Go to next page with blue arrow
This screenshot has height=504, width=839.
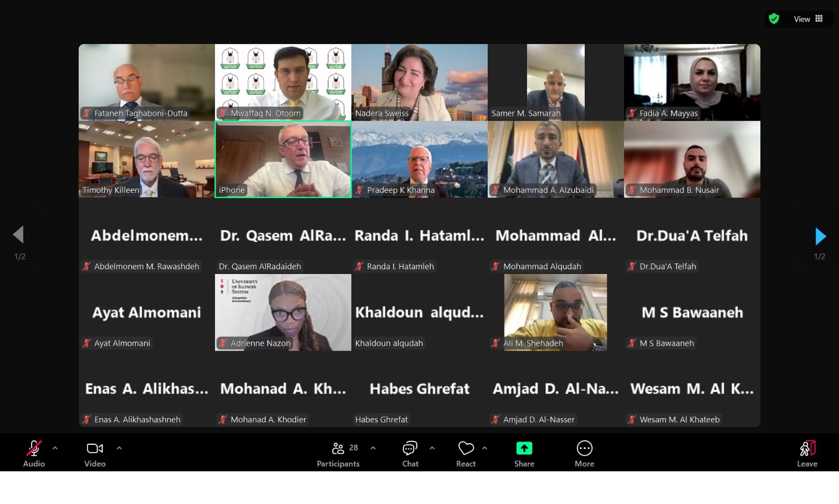(x=821, y=236)
